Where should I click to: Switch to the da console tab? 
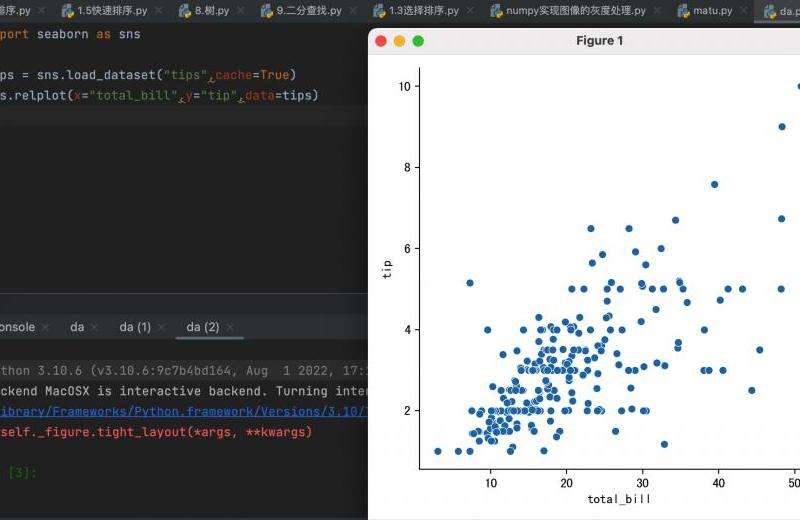(77, 327)
